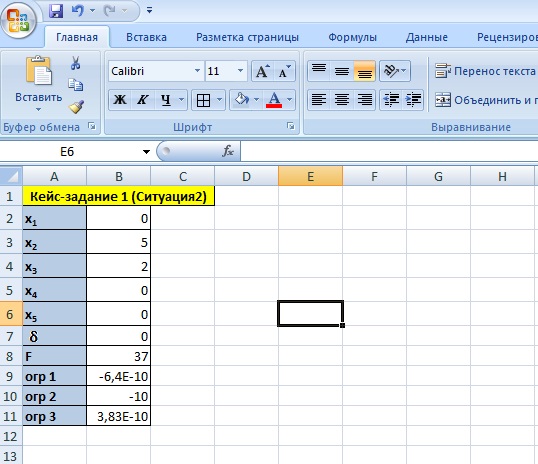538x464 pixels.
Task: Copy selection with copy icon
Action: point(75,84)
